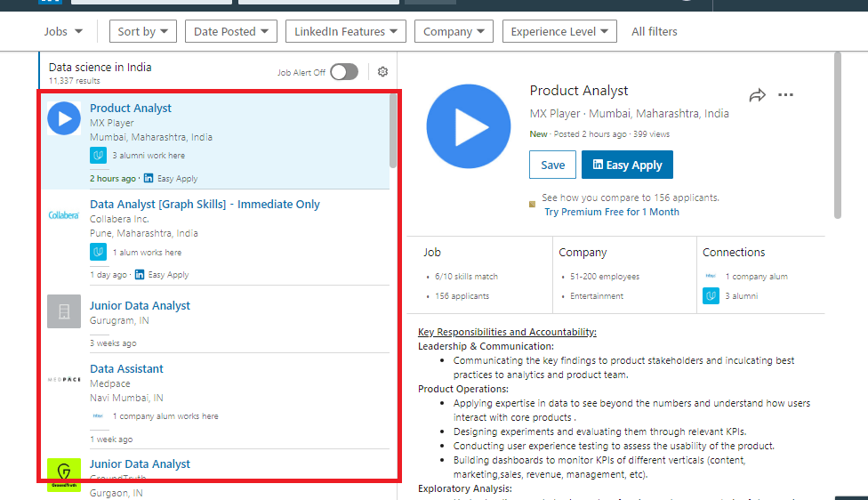Click MX Player logo in job list

[x=64, y=118]
